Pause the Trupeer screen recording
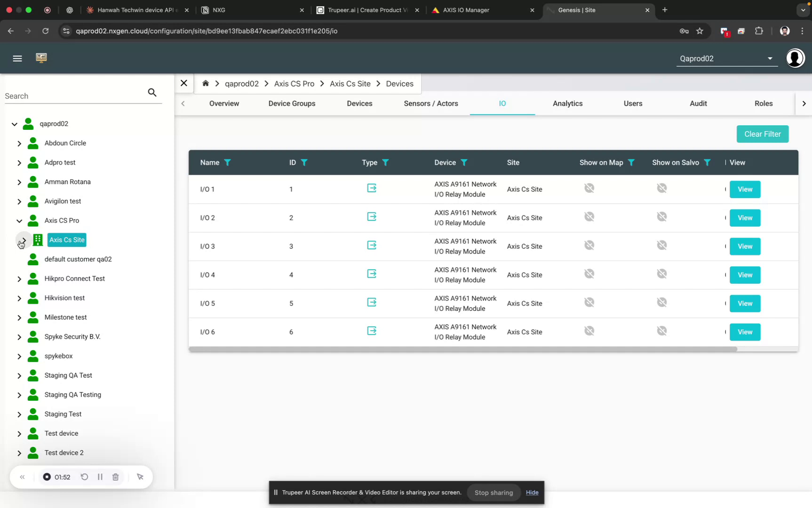 [100, 476]
